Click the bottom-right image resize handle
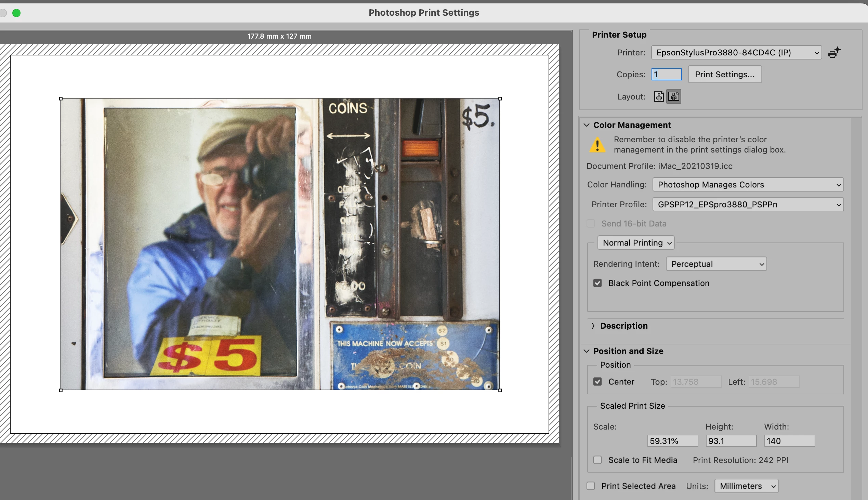Viewport: 868px width, 500px height. point(500,390)
